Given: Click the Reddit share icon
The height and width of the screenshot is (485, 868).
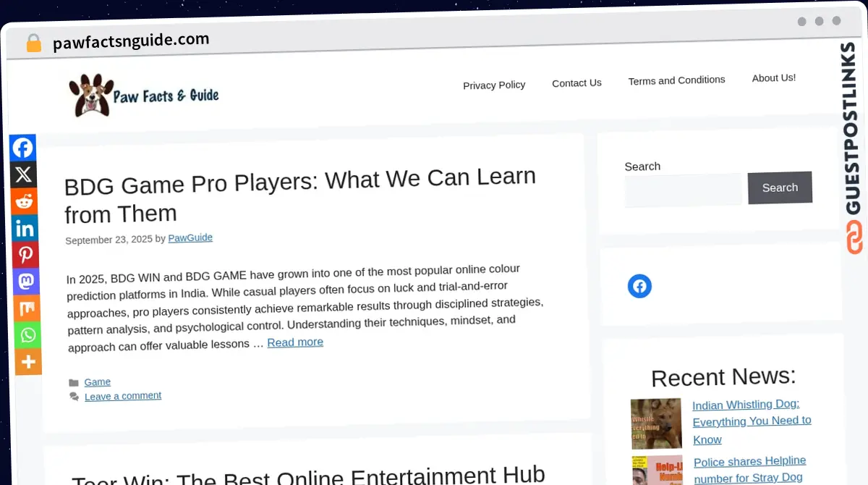Looking at the screenshot, I should (24, 201).
